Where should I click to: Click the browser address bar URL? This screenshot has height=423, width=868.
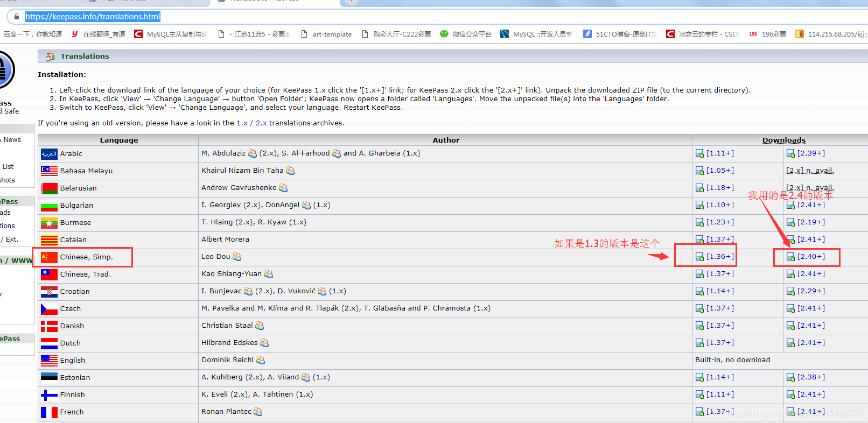coord(93,17)
